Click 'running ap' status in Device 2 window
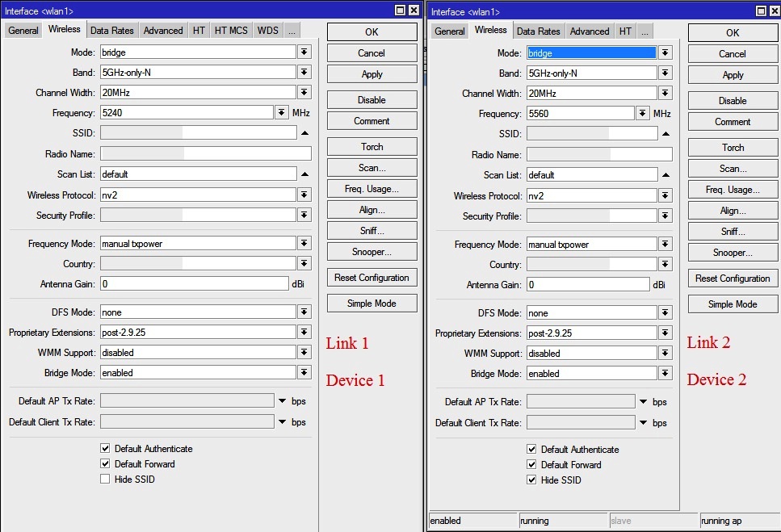This screenshot has width=781, height=532. 740,521
